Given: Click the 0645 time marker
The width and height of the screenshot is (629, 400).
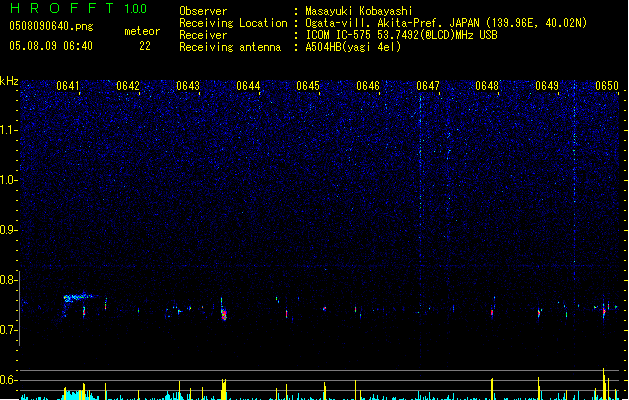Looking at the screenshot, I should pyautogui.click(x=308, y=86).
